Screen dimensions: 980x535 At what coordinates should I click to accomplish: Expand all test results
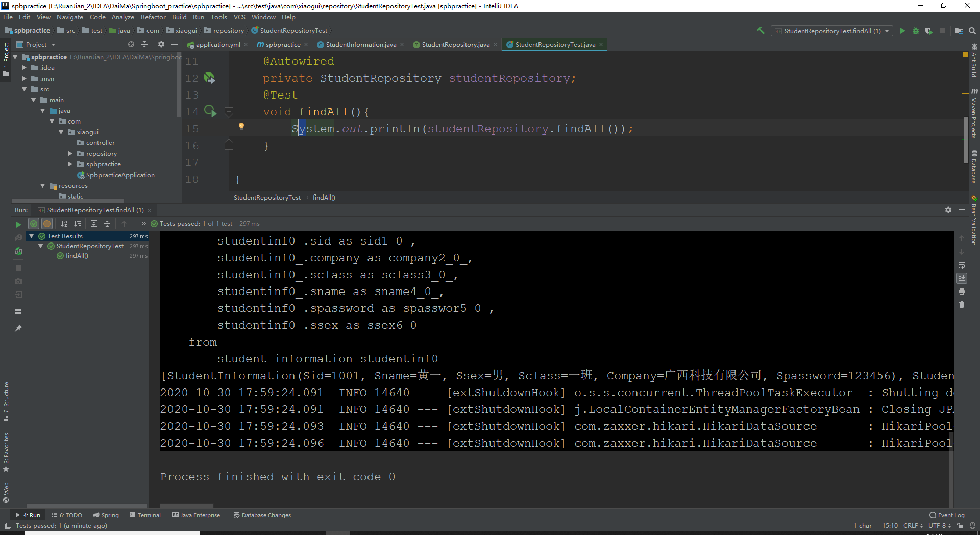click(94, 224)
